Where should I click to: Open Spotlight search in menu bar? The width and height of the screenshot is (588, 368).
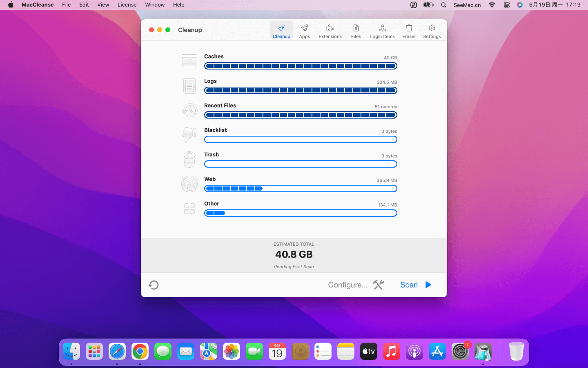pyautogui.click(x=444, y=5)
